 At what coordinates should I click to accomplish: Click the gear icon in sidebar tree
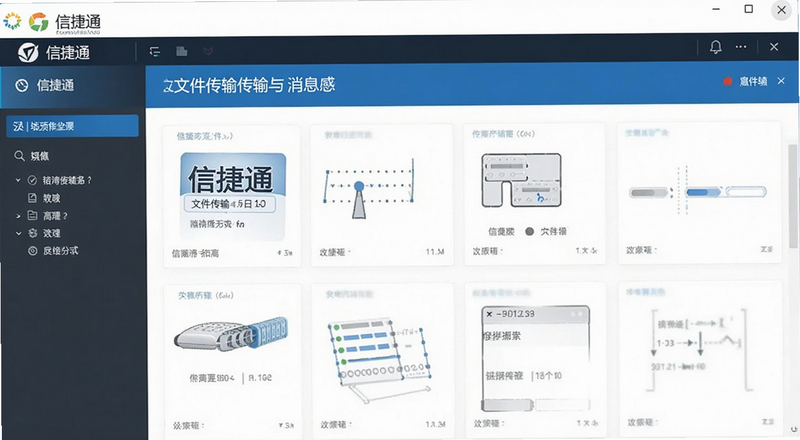pos(33,233)
